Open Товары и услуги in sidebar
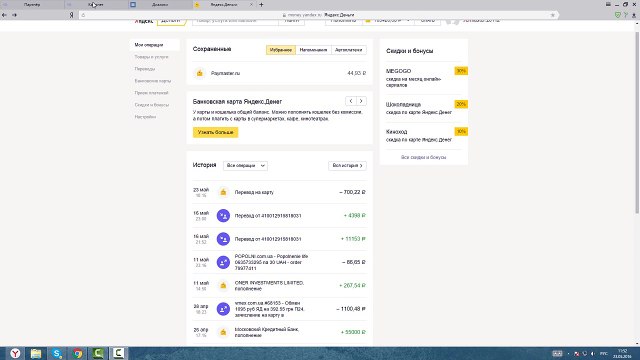 (x=151, y=57)
